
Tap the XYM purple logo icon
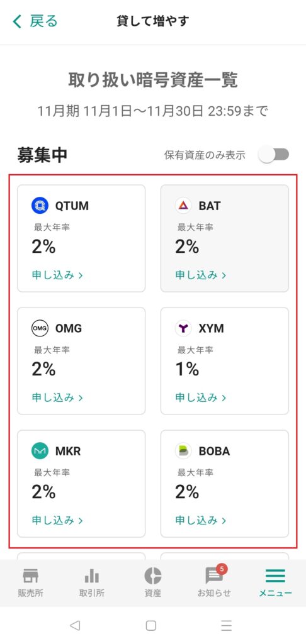click(x=183, y=328)
